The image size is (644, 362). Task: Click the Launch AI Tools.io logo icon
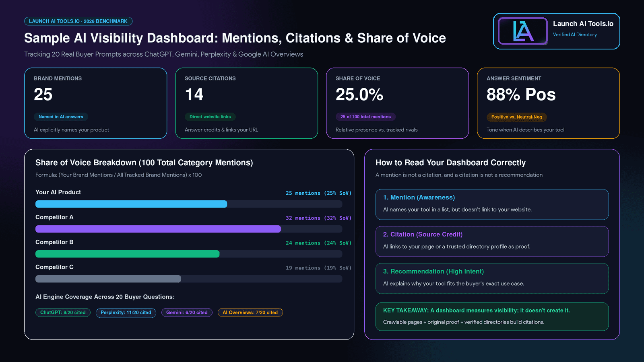coord(523,31)
